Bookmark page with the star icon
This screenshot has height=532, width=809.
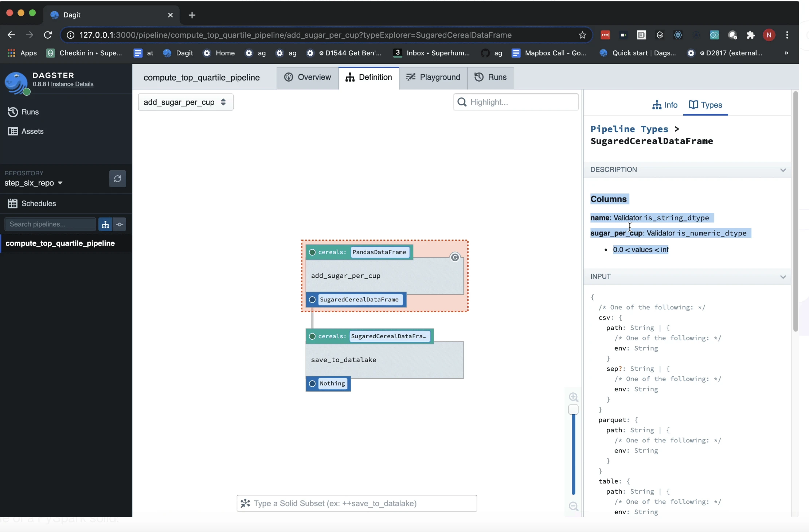[582, 35]
